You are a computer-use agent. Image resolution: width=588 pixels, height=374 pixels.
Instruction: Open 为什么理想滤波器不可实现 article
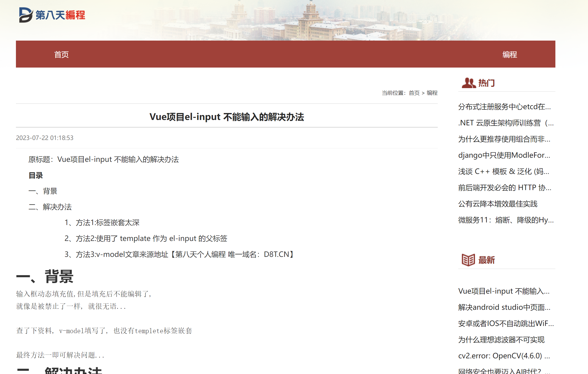click(501, 340)
